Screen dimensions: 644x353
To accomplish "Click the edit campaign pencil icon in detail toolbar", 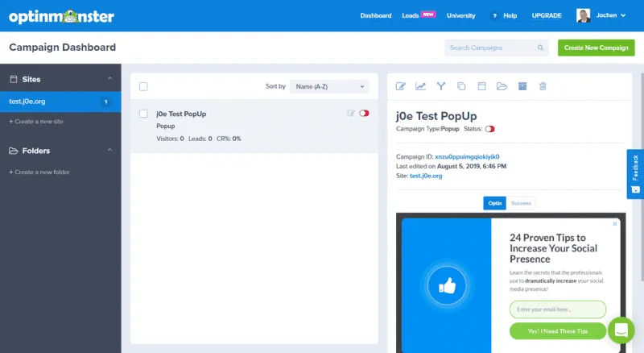I will tap(400, 86).
